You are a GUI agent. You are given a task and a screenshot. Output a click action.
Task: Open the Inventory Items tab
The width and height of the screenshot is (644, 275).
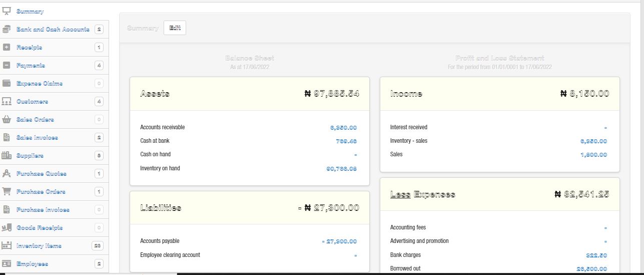pos(39,246)
